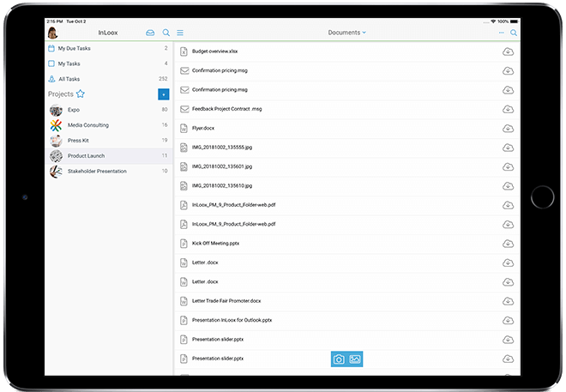Tap the image file icon beside IMG_20181002_135555.jpg
The height and width of the screenshot is (392, 566).
(x=184, y=148)
